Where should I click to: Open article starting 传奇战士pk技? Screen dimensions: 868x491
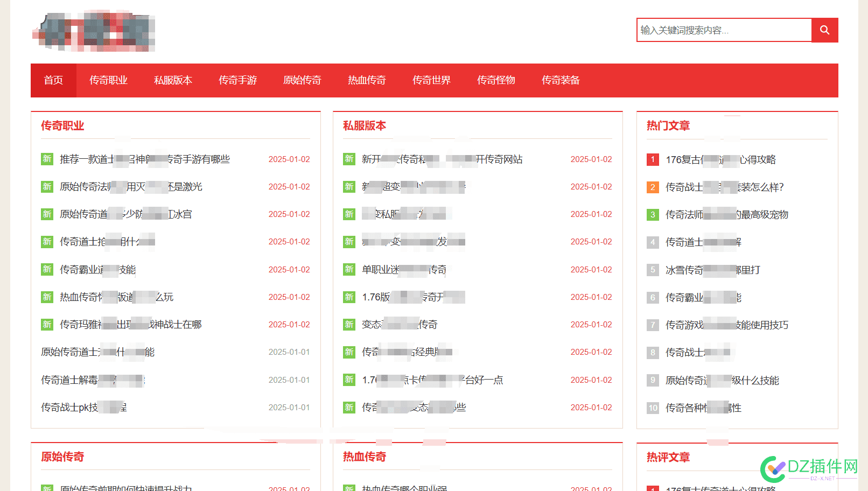[84, 408]
